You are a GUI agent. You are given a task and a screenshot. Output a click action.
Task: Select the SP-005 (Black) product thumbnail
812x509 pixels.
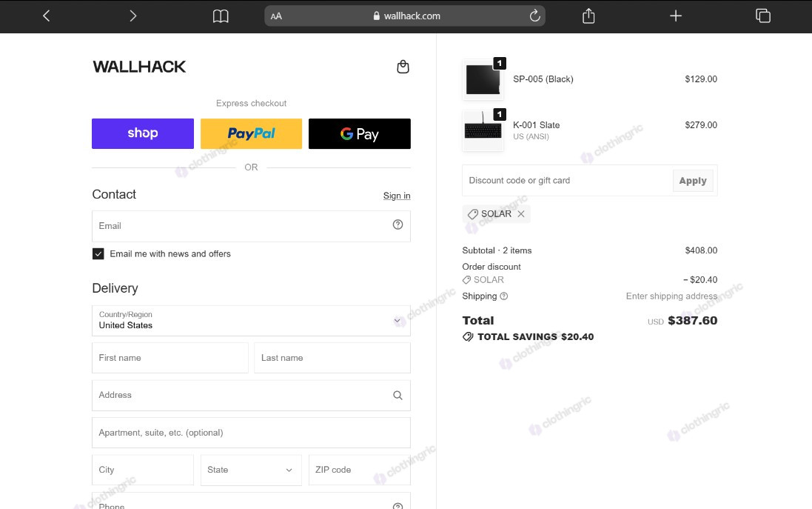483,79
